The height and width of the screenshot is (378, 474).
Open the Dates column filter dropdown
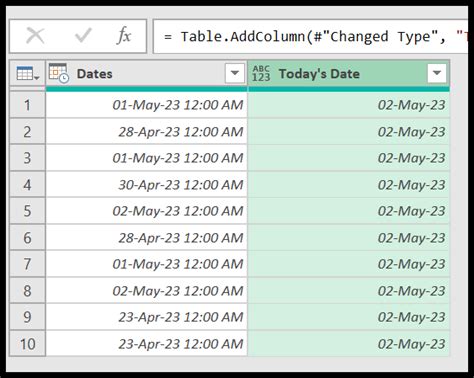pyautogui.click(x=235, y=73)
